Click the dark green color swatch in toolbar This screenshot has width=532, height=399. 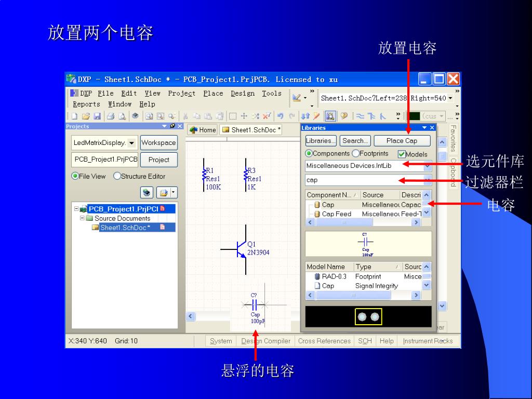414,116
